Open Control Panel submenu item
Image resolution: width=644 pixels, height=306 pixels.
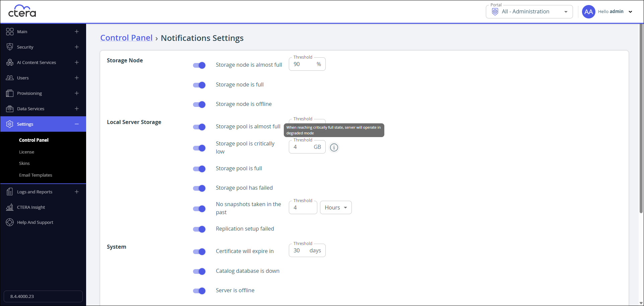coord(34,140)
